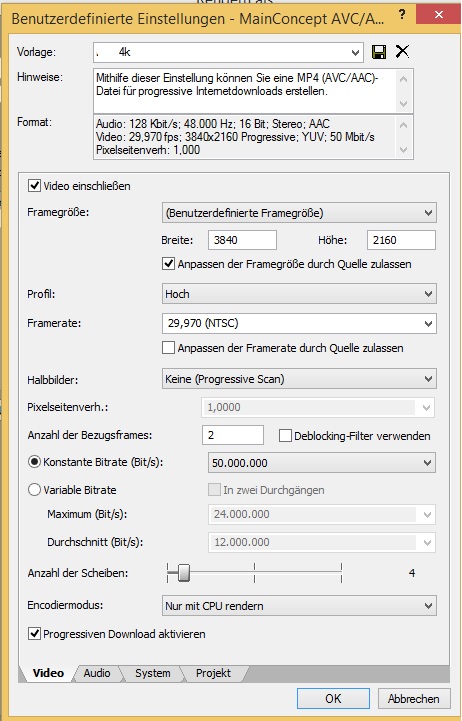The width and height of the screenshot is (462, 721).
Task: Click the OK button
Action: [333, 698]
